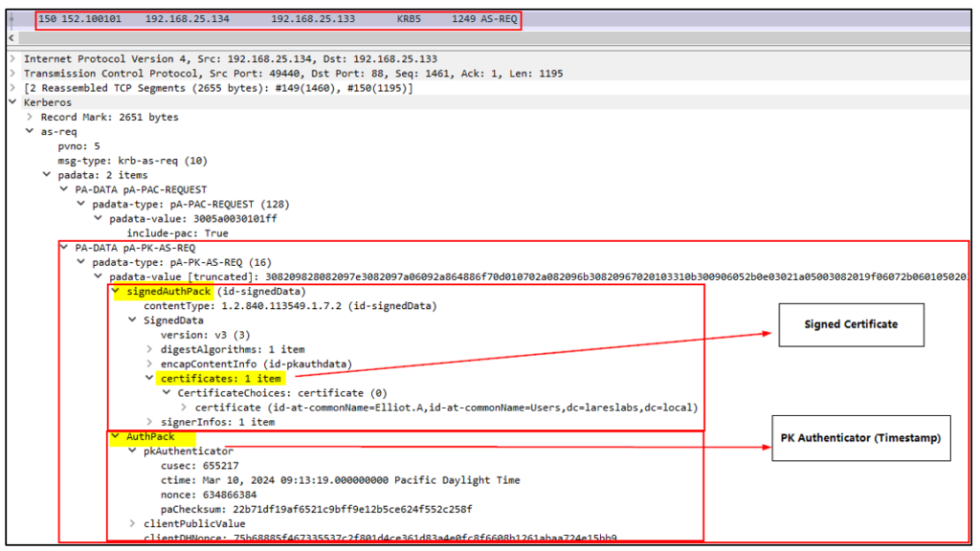
Task: Click horizontal scrollbar left arrow
Action: click(11, 38)
